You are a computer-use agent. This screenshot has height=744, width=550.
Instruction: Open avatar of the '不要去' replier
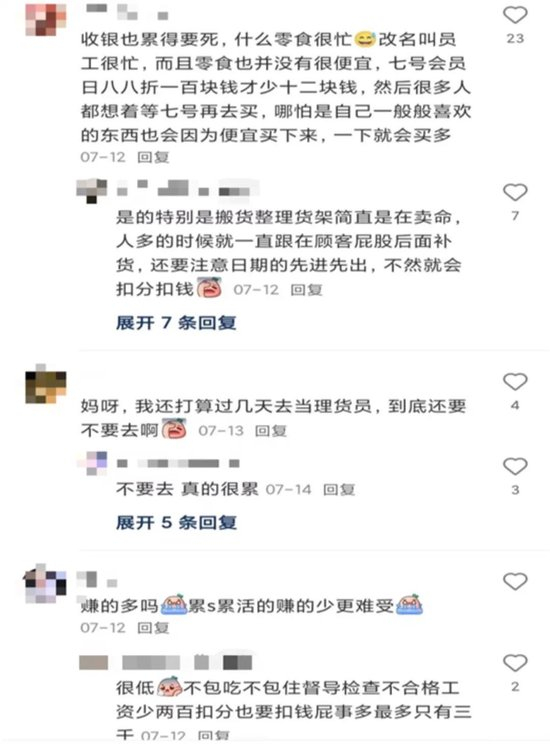(x=92, y=463)
